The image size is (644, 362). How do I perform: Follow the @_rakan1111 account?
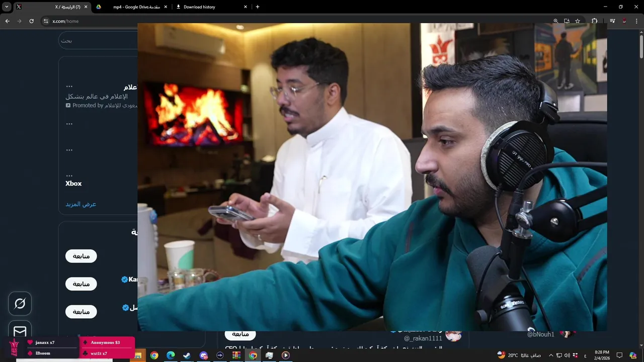(x=240, y=334)
